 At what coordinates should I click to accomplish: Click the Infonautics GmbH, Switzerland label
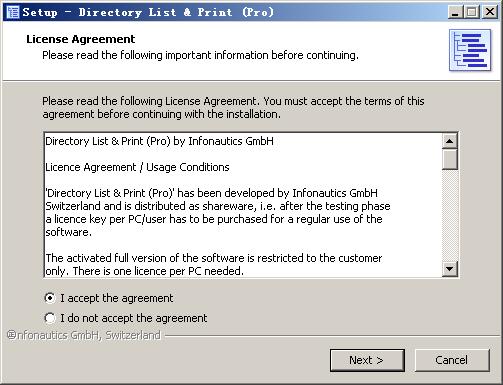pyautogui.click(x=84, y=335)
